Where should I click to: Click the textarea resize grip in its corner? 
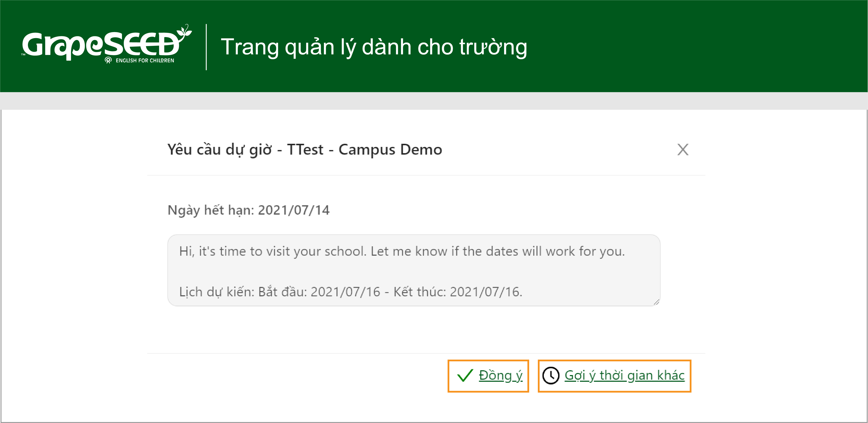click(656, 302)
